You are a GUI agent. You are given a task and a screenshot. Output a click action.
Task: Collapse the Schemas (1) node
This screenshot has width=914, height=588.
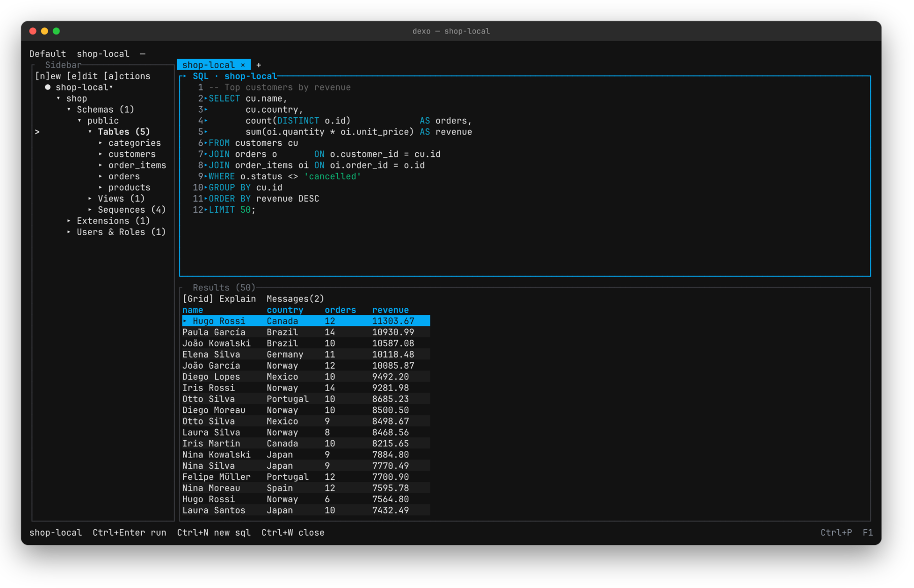tap(69, 110)
